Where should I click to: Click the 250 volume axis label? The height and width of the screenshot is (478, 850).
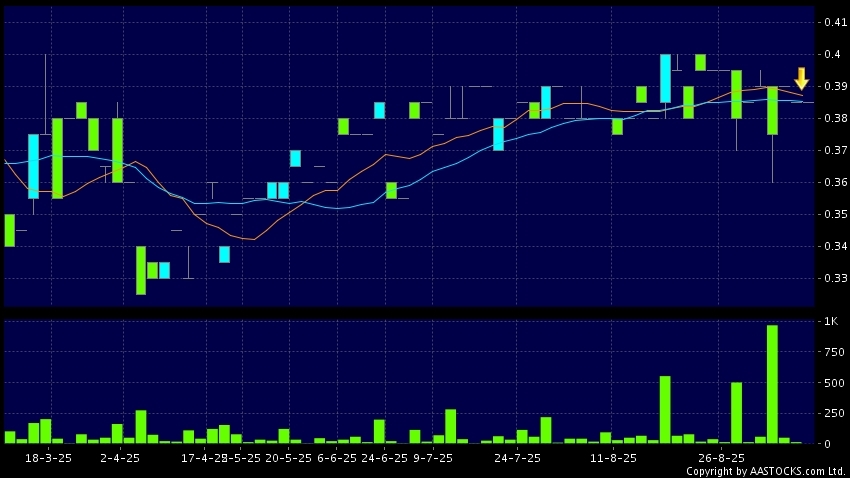click(x=833, y=414)
